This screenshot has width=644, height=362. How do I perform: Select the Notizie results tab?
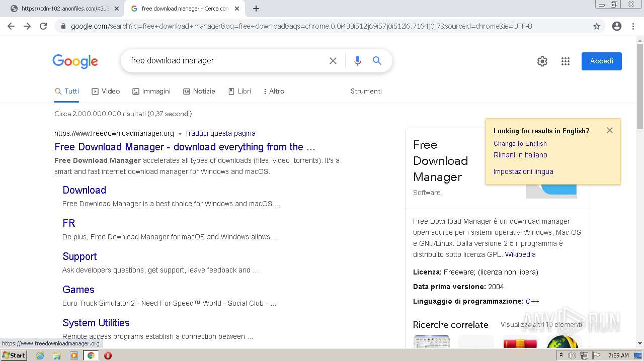199,91
